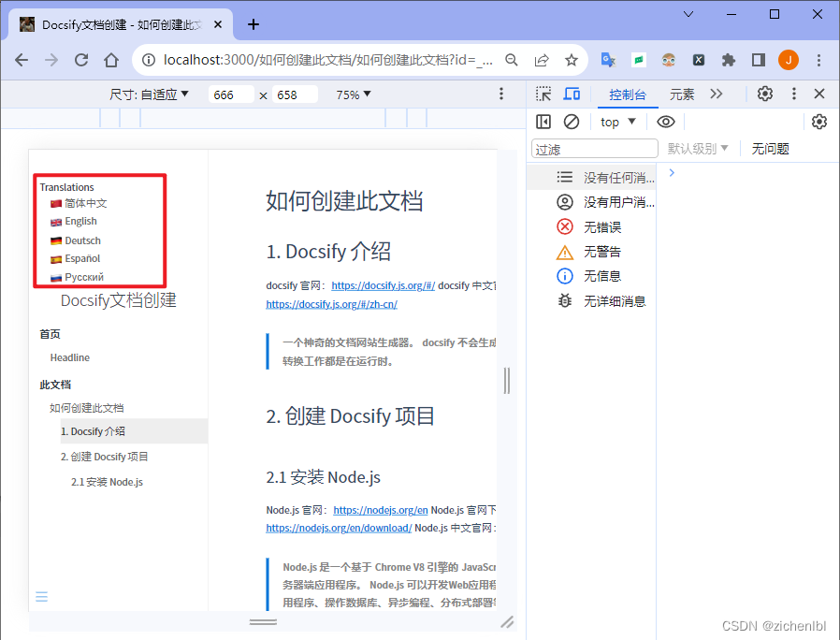Show more DevTools tabs with chevrons
The image size is (840, 640).
coord(717,94)
